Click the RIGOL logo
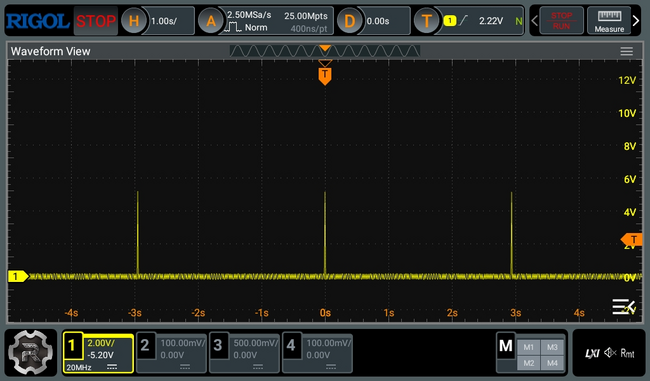 point(38,21)
